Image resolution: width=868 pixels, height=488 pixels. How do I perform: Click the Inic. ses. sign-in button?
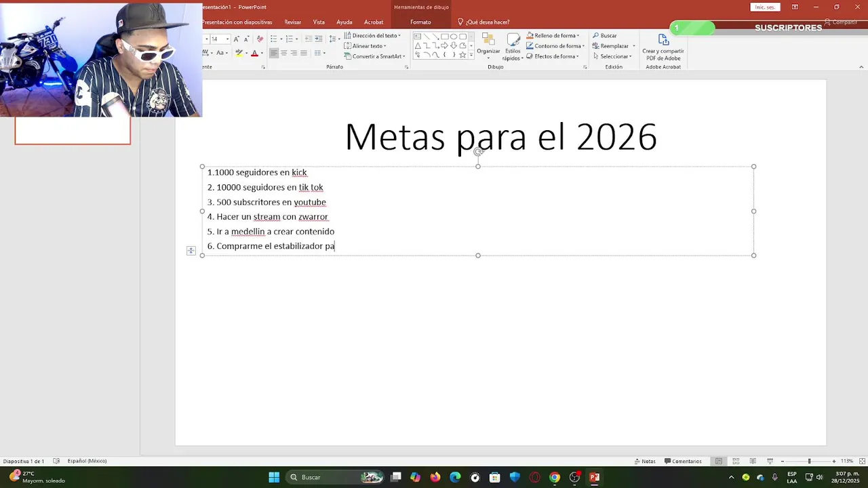point(765,7)
